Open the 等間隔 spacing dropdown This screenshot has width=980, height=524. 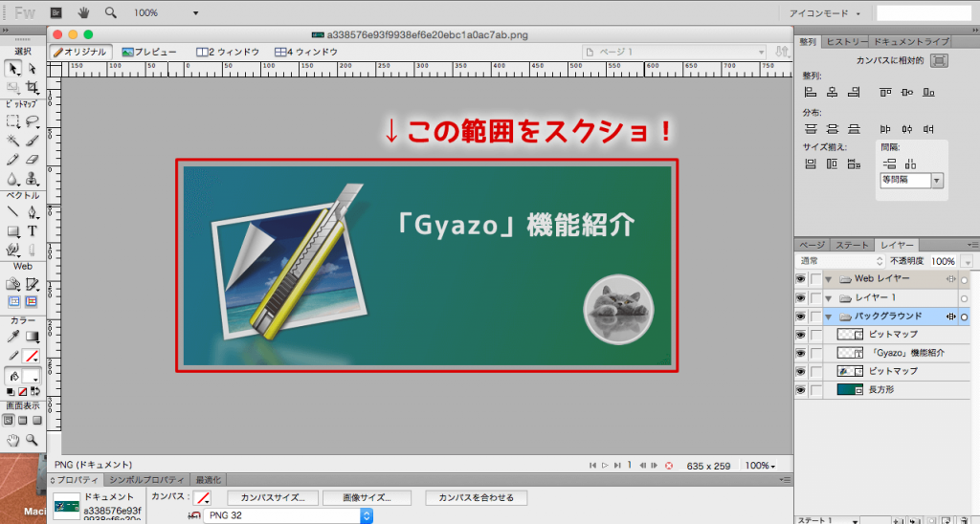click(937, 181)
